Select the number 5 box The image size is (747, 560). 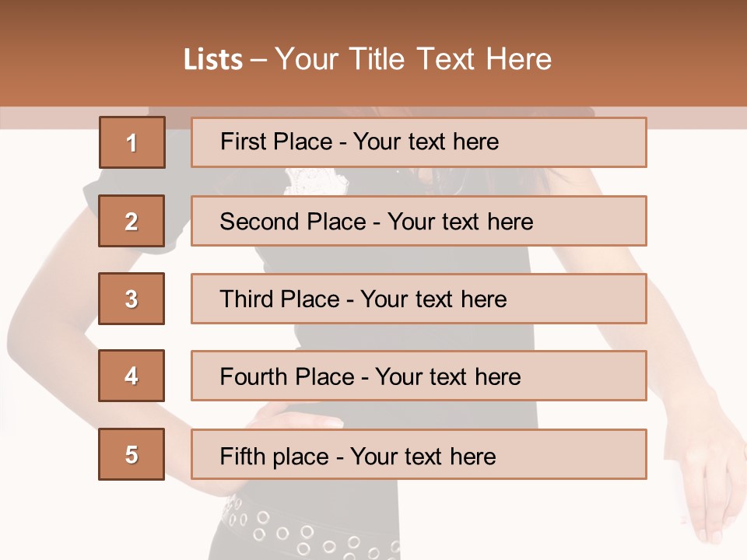click(132, 454)
